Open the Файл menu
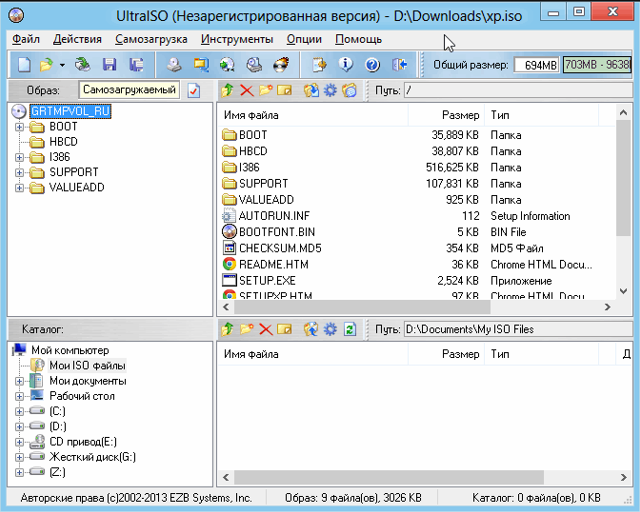Image resolution: width=640 pixels, height=512 pixels. (x=26, y=39)
